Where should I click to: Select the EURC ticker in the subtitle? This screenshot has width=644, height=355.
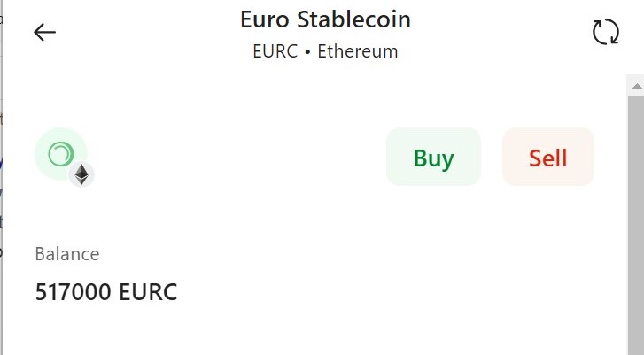[275, 51]
